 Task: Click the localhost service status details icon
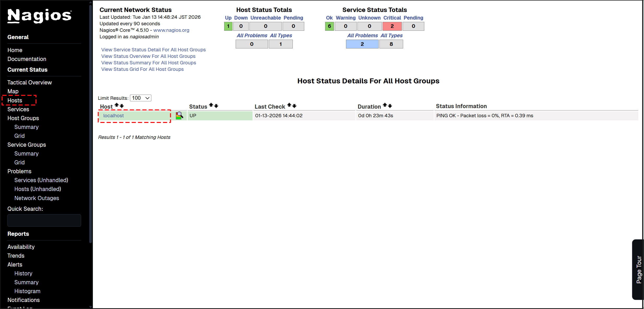pos(179,115)
